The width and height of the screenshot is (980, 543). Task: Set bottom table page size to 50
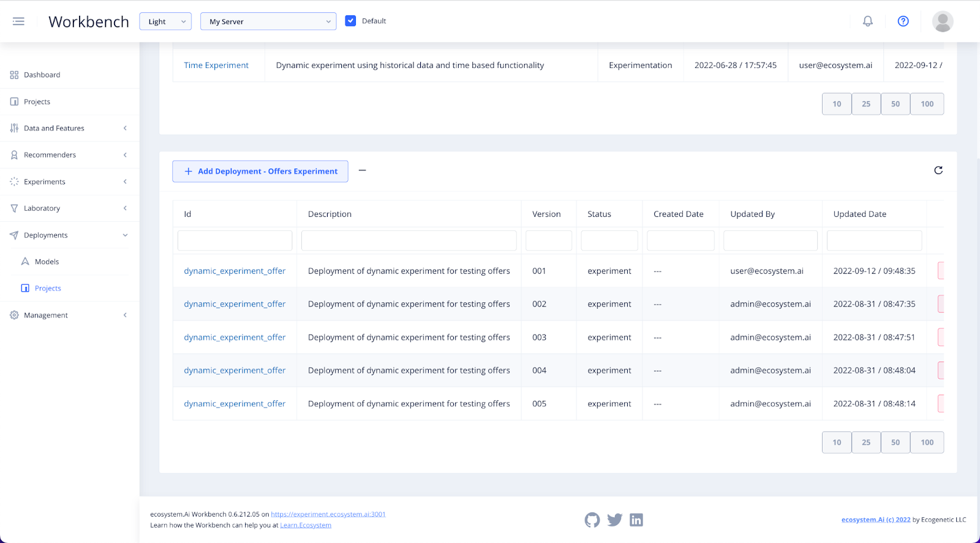click(895, 442)
